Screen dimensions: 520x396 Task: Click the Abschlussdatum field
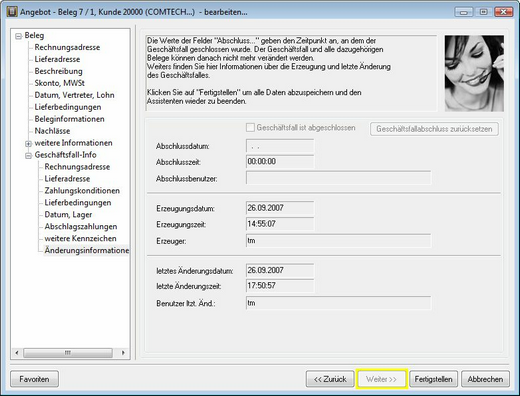(x=280, y=146)
